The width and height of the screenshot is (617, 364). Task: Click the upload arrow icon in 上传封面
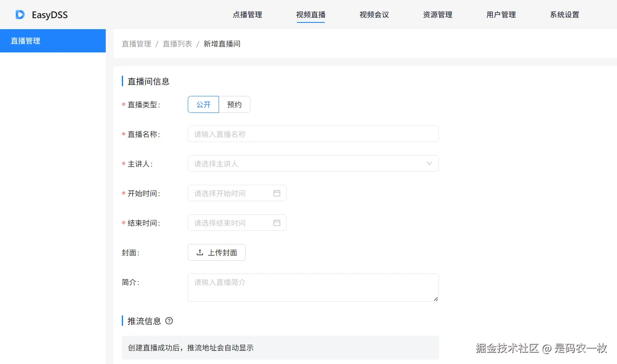(x=200, y=252)
